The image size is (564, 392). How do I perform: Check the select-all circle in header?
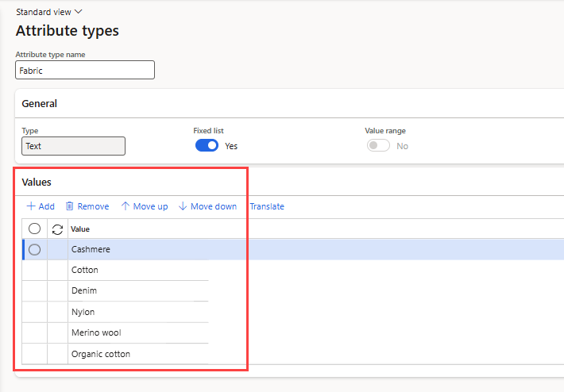point(34,229)
